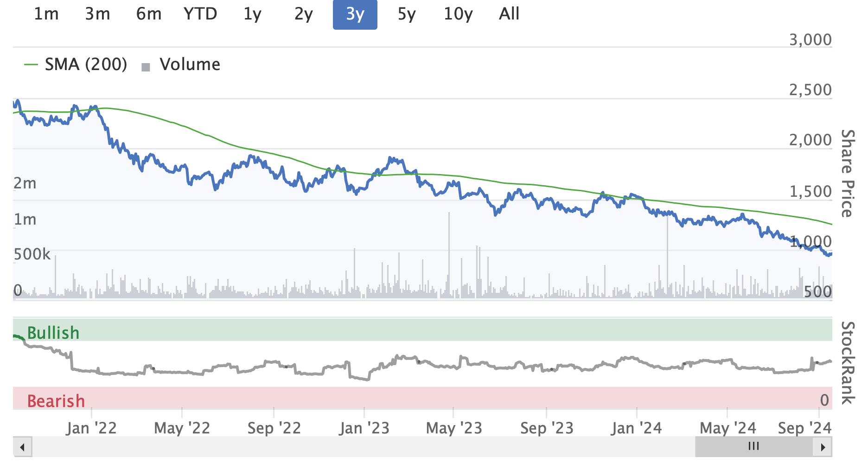
Task: Click the Sep '24 axis label
Action: [805, 428]
